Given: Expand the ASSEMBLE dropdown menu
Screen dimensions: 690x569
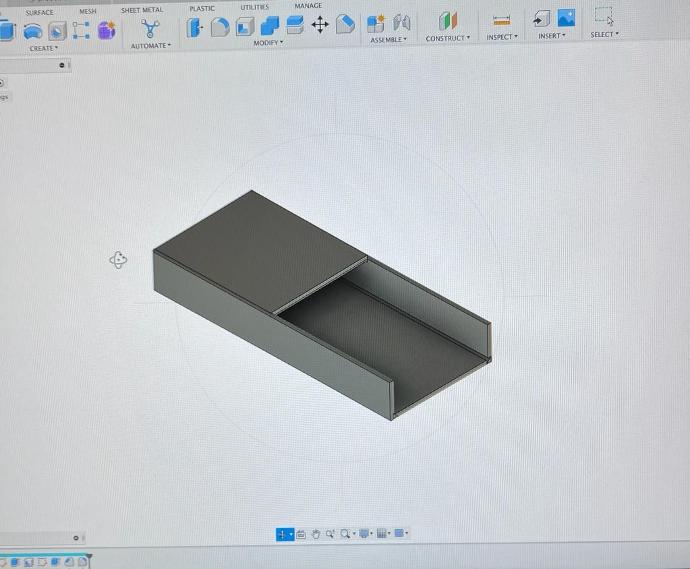Looking at the screenshot, I should pos(388,40).
